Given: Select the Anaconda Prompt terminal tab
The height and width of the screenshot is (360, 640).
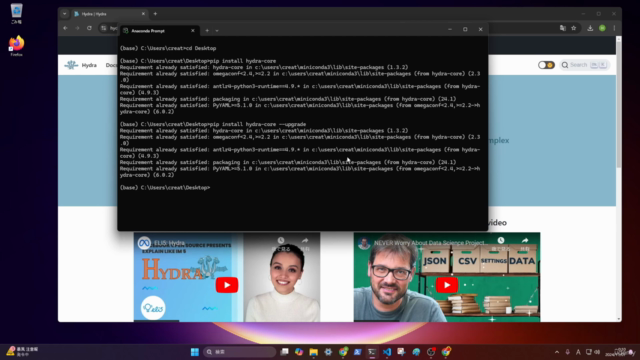Looking at the screenshot, I should tap(159, 31).
